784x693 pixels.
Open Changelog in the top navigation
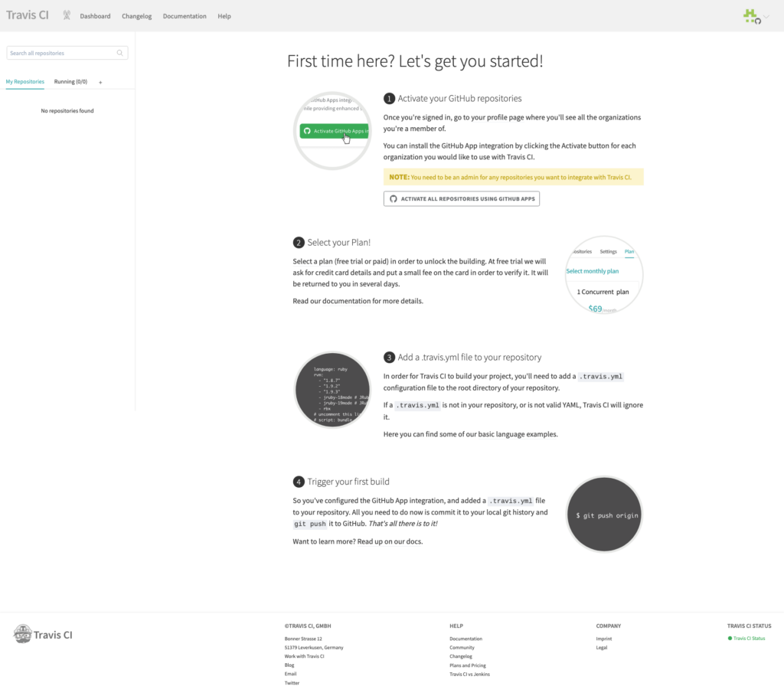pos(136,16)
